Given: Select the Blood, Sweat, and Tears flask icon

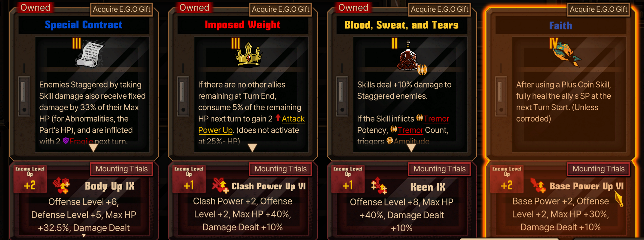Looking at the screenshot, I should [408, 56].
